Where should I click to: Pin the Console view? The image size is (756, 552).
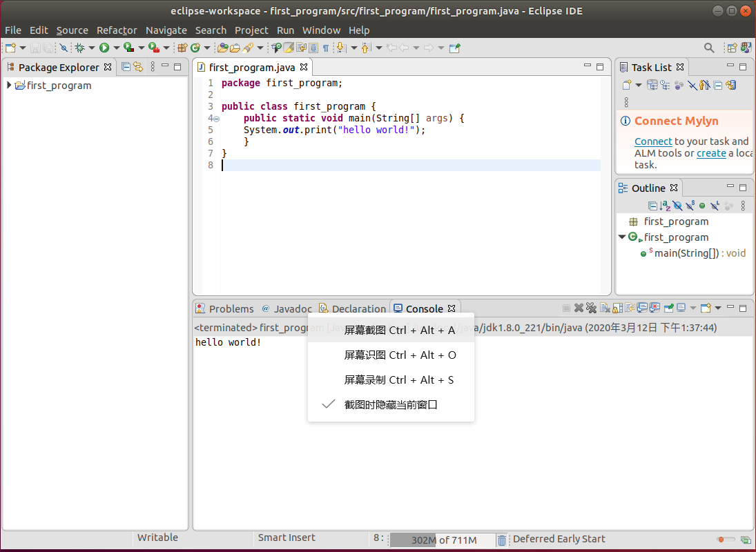click(x=668, y=308)
